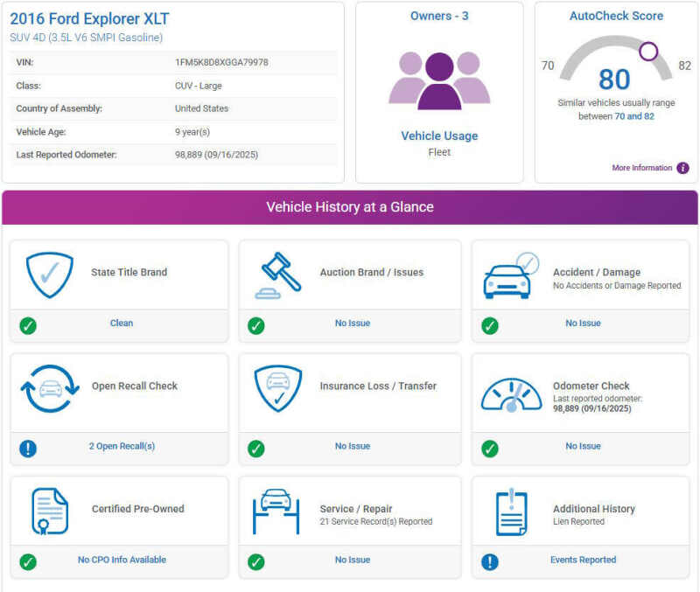Click the Open Recall Check circular arrows icon
The height and width of the screenshot is (592, 700).
tap(50, 388)
